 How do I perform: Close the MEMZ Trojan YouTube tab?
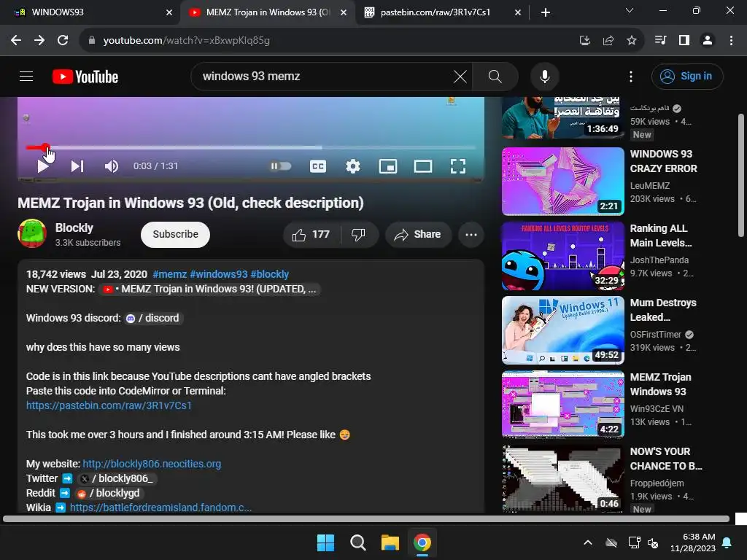click(x=344, y=12)
